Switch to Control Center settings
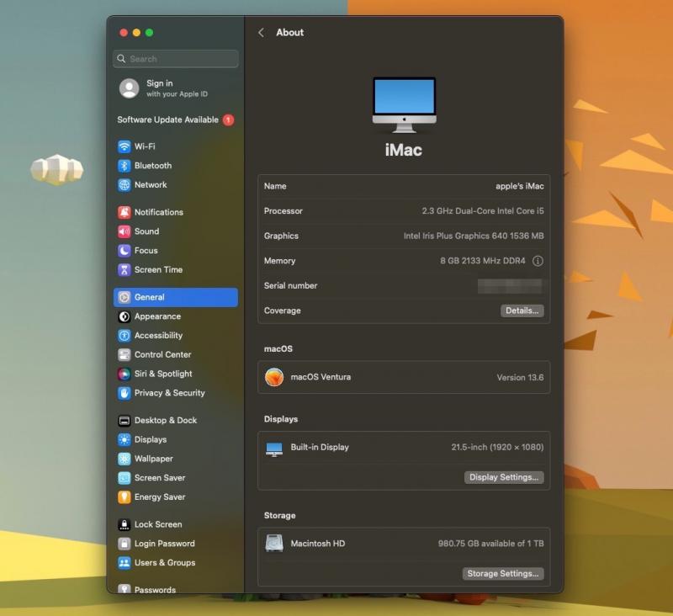This screenshot has width=673, height=616. point(162,354)
